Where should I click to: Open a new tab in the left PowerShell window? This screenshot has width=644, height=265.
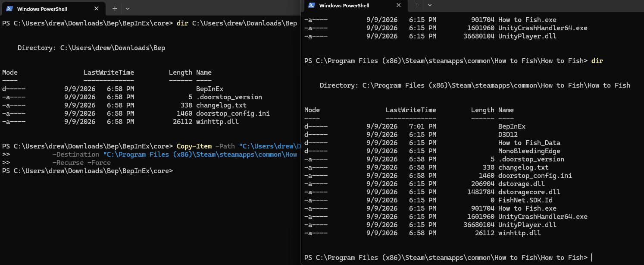[115, 9]
